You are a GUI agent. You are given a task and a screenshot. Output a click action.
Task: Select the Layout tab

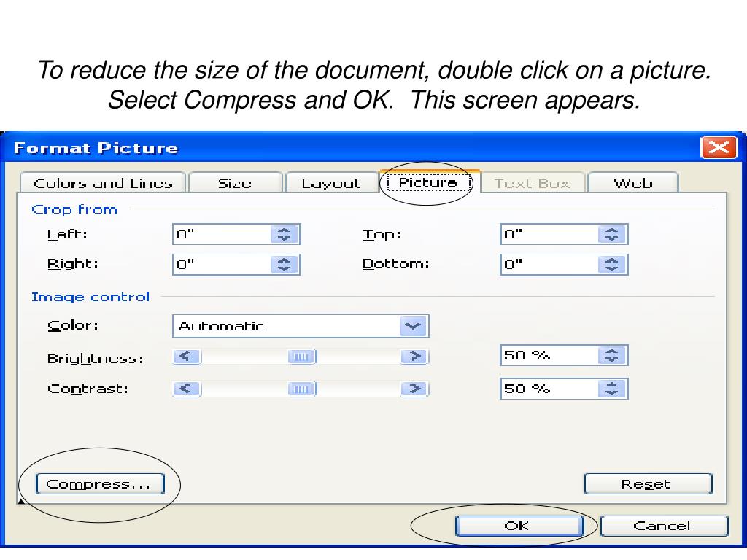331,183
